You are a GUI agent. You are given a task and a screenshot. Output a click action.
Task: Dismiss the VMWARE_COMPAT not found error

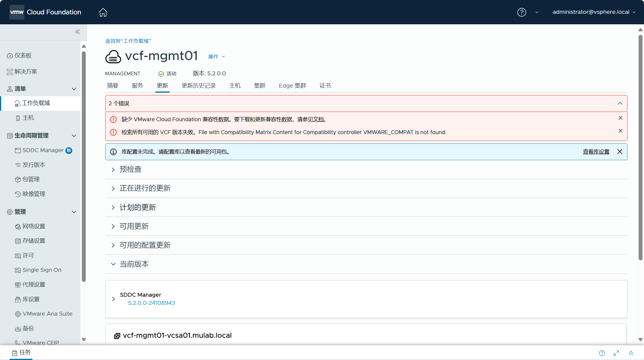point(620,131)
